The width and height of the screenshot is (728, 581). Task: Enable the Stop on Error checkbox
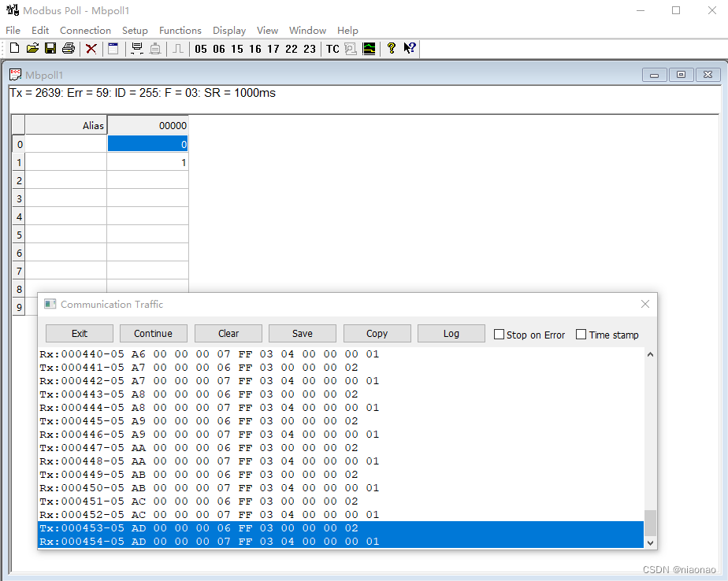point(499,334)
